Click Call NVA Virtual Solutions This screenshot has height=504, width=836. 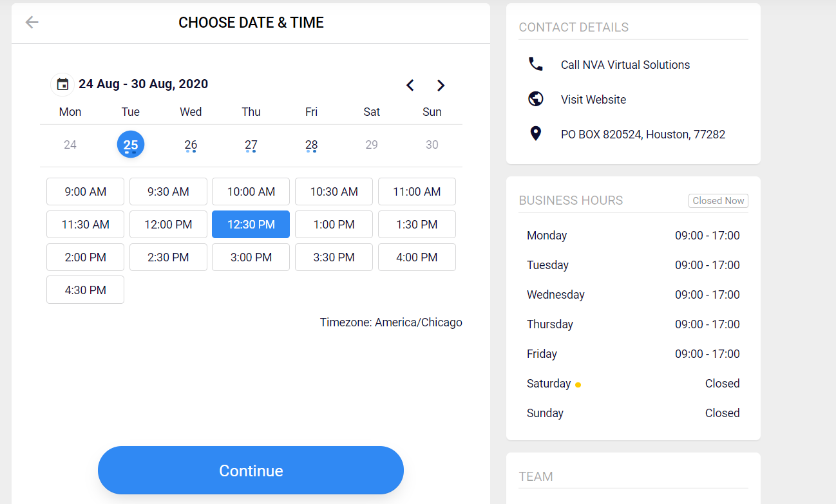point(625,65)
